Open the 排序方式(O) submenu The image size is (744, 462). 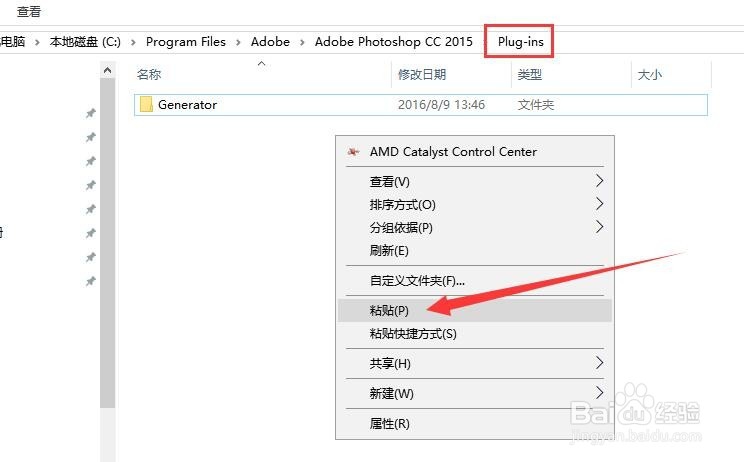click(x=474, y=205)
